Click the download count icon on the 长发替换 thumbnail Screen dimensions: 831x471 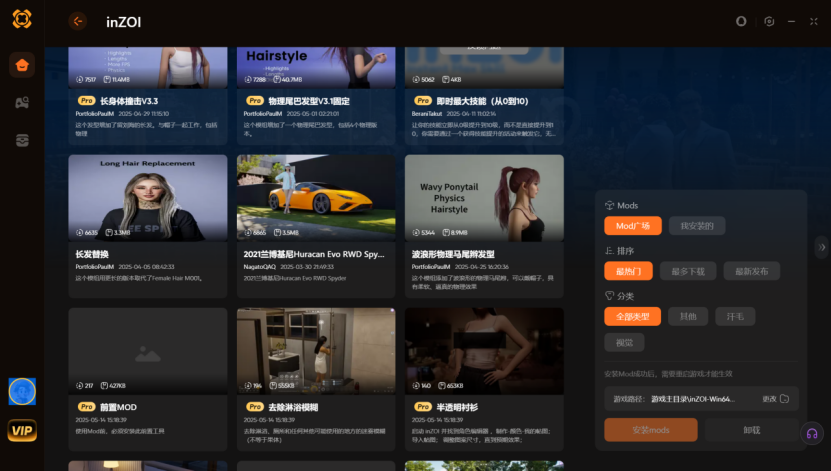79,233
